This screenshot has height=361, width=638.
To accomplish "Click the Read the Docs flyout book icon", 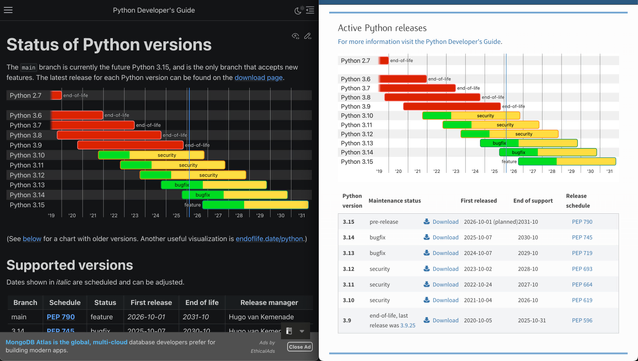I will pyautogui.click(x=289, y=331).
